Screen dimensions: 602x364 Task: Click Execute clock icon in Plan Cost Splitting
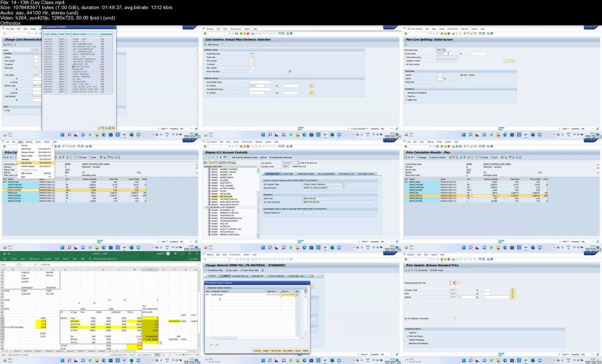pos(406,44)
